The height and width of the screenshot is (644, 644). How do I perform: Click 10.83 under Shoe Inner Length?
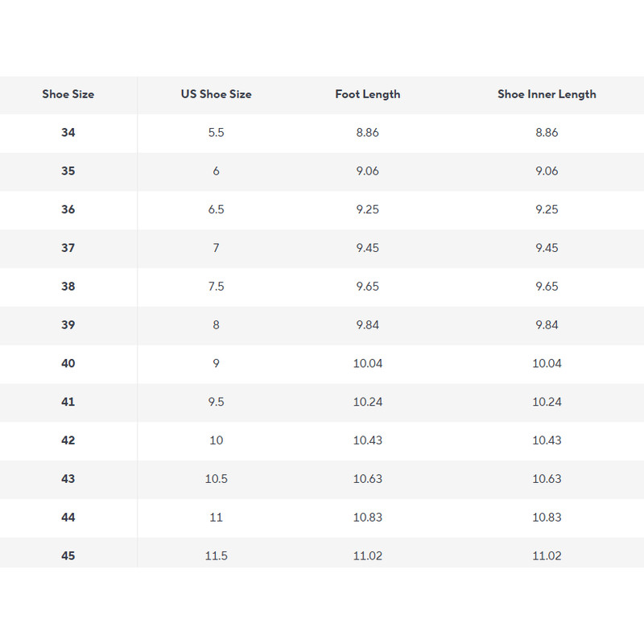click(547, 518)
